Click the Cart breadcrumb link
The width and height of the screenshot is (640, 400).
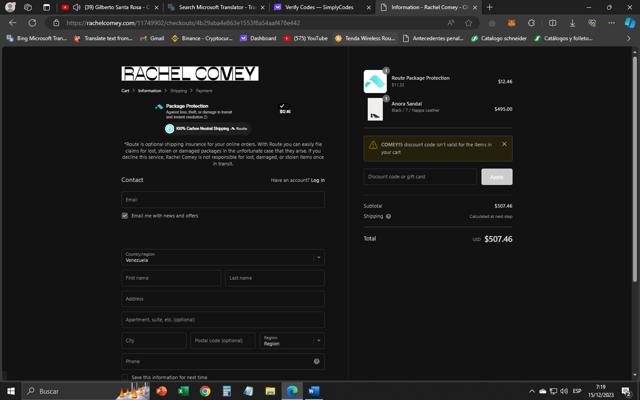point(125,91)
